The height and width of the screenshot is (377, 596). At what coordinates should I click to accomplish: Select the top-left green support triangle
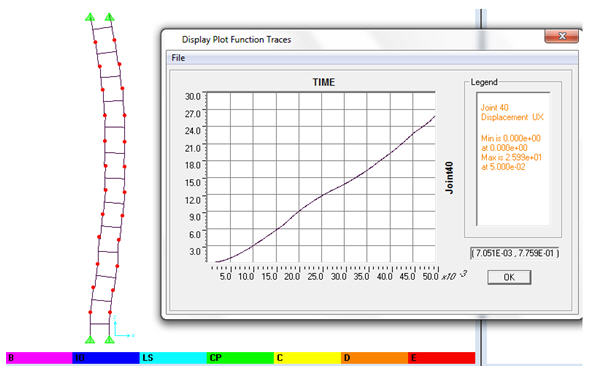[x=90, y=17]
